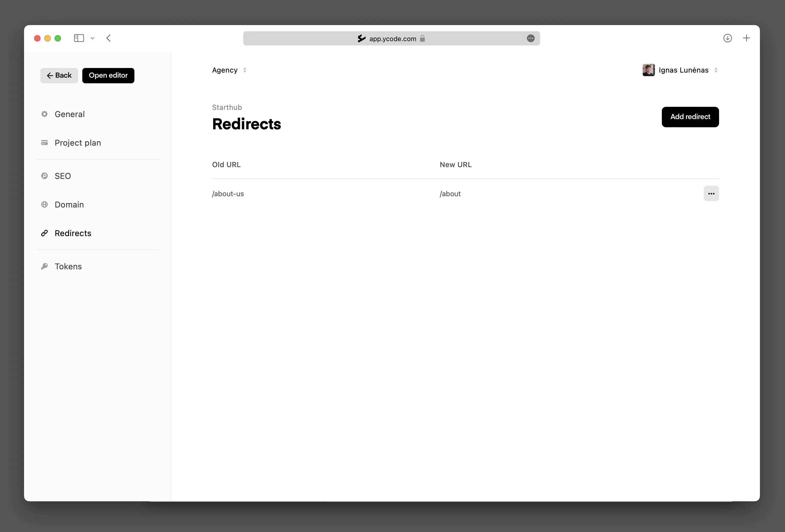The width and height of the screenshot is (785, 532).
Task: Open the /about-us redirect options menu
Action: 711,193
